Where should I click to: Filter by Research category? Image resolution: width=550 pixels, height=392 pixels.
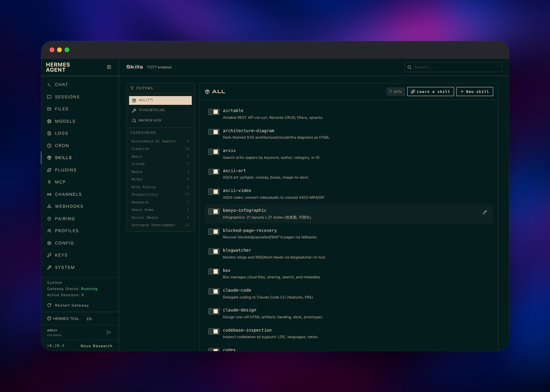(160, 202)
